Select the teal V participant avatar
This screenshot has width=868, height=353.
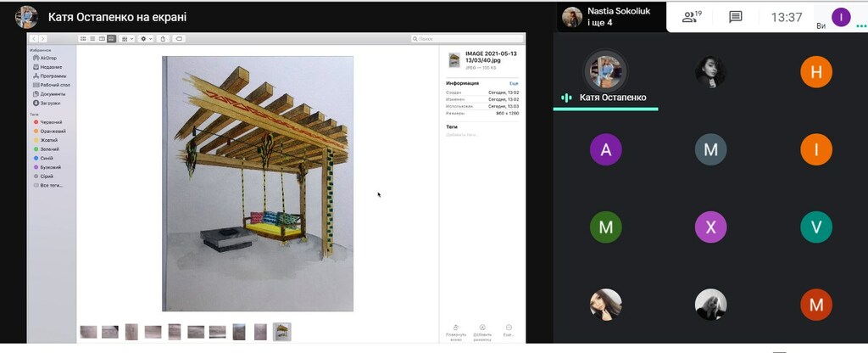[816, 227]
